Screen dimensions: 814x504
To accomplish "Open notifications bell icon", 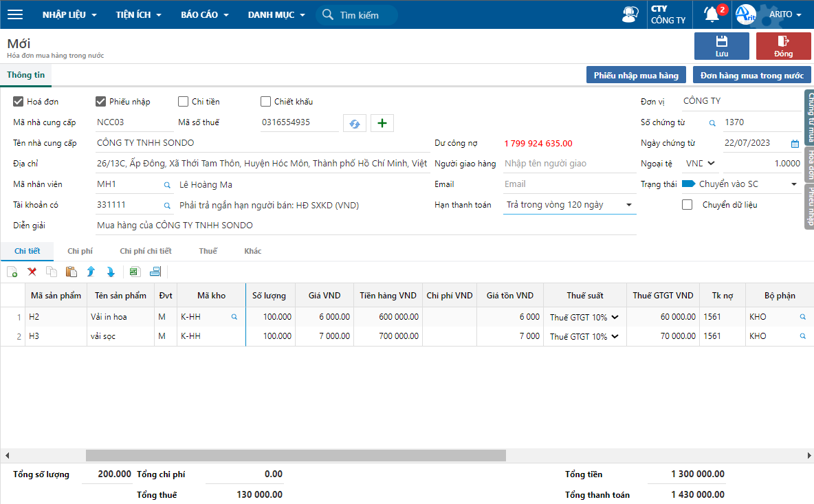I will point(712,14).
